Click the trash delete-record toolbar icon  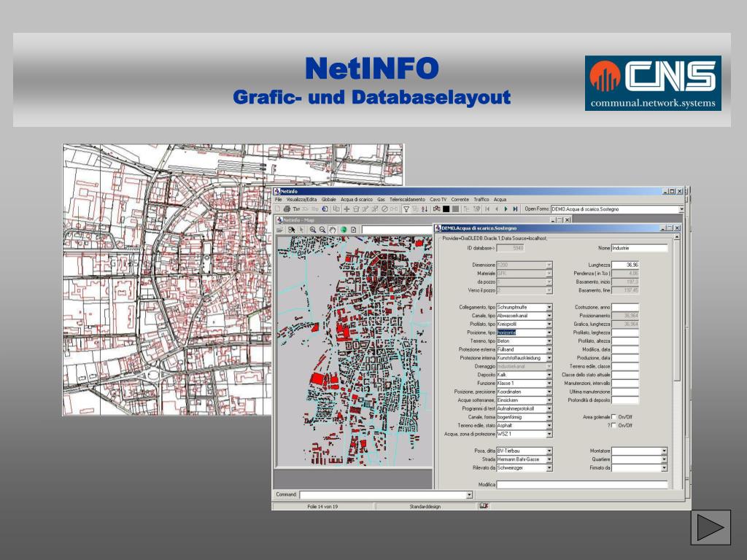point(356,209)
